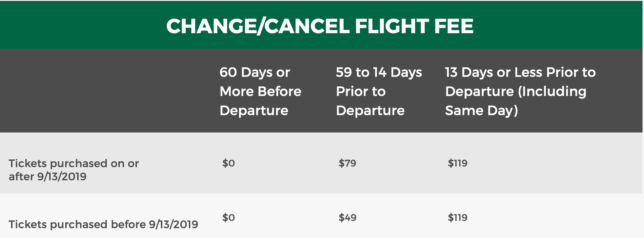The width and height of the screenshot is (644, 238).
Task: Click the $0 fee for tickets purchased on or after 9/13/2019
Action: [x=229, y=163]
